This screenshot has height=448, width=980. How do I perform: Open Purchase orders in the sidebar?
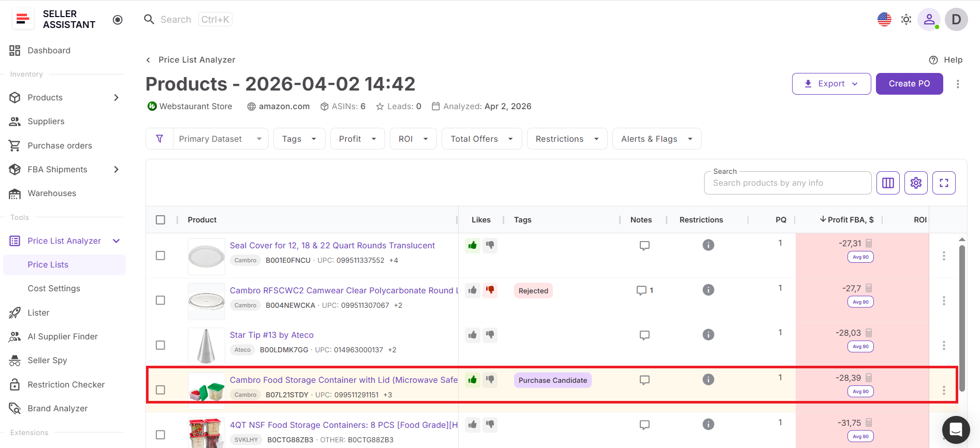60,146
